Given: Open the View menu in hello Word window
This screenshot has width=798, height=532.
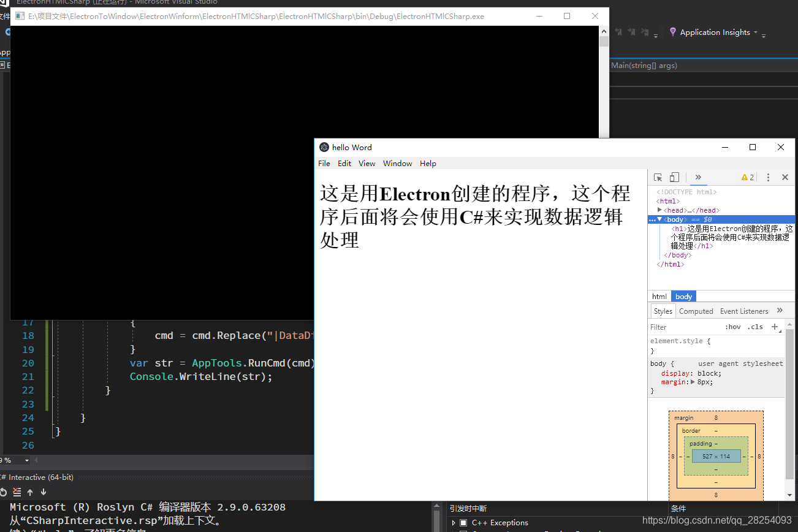Looking at the screenshot, I should point(367,164).
